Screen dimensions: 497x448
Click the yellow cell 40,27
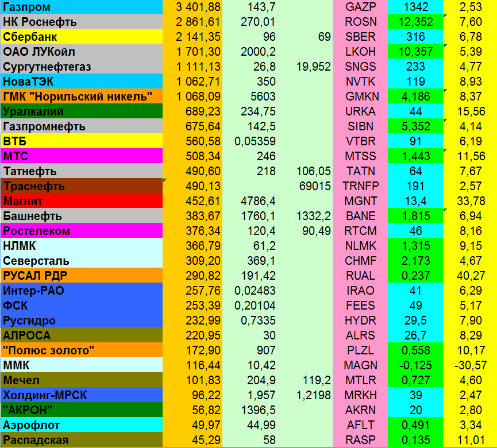(x=470, y=276)
